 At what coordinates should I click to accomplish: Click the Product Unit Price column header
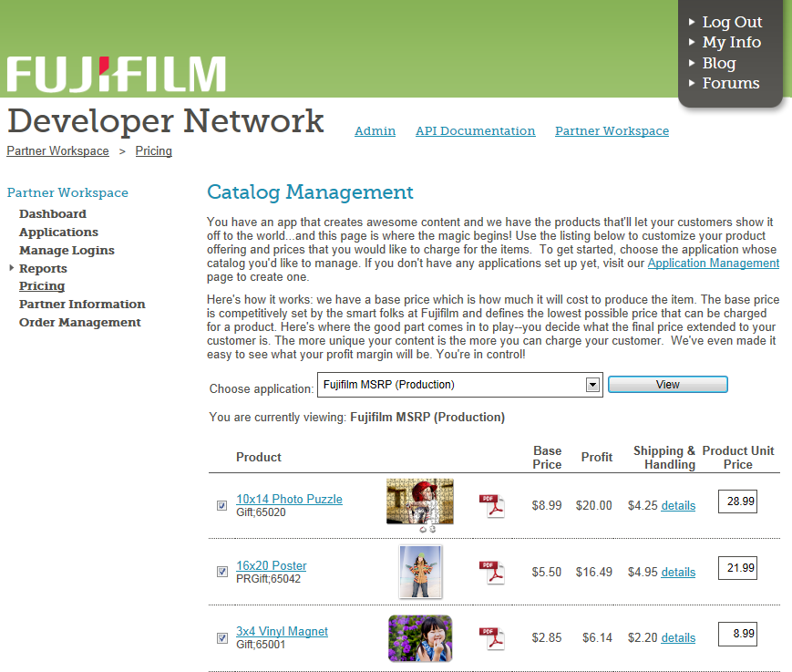tap(738, 458)
